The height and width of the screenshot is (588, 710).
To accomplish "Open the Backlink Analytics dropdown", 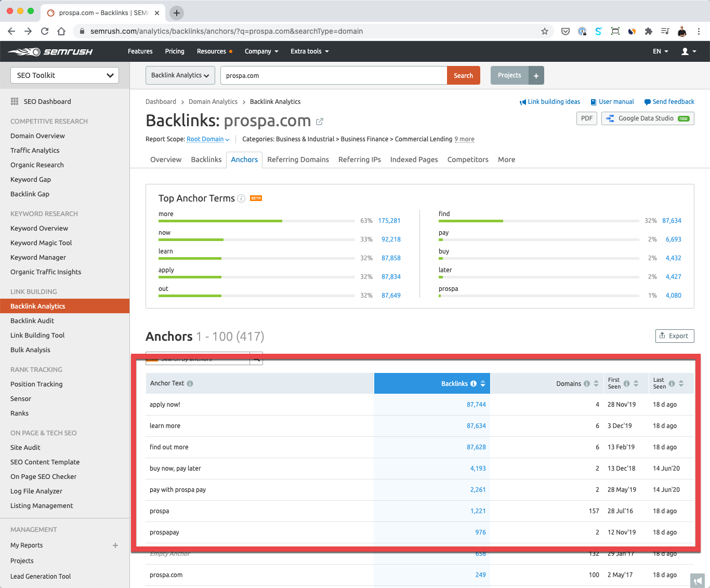I will [x=180, y=75].
